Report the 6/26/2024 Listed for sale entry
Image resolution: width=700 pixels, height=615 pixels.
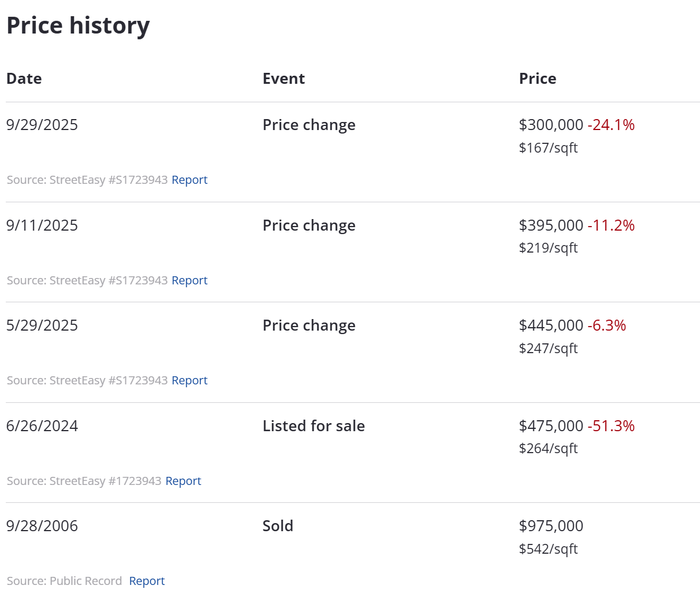tap(183, 481)
